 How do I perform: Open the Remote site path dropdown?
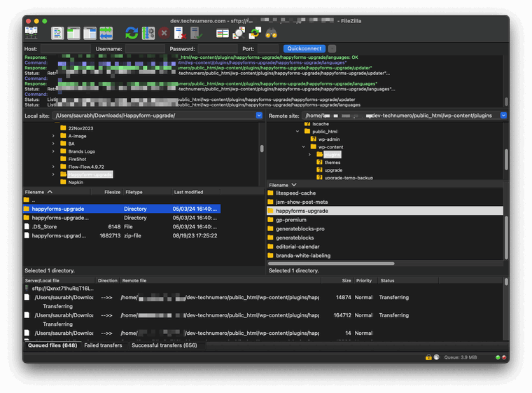click(503, 116)
